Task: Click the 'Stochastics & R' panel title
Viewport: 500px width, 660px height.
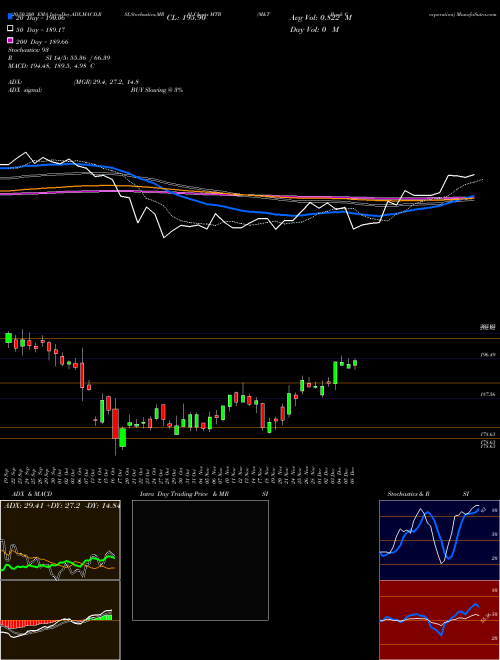Action: tap(409, 494)
